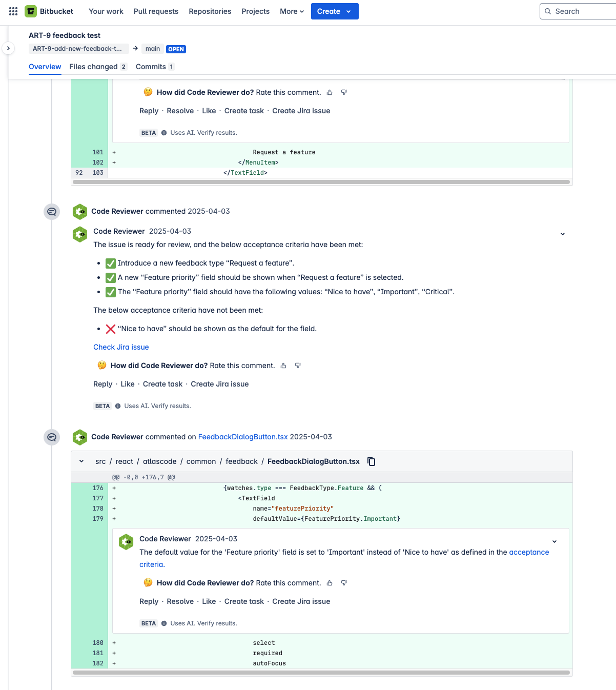
Task: Open the Atlassian app switcher grid
Action: (x=13, y=11)
